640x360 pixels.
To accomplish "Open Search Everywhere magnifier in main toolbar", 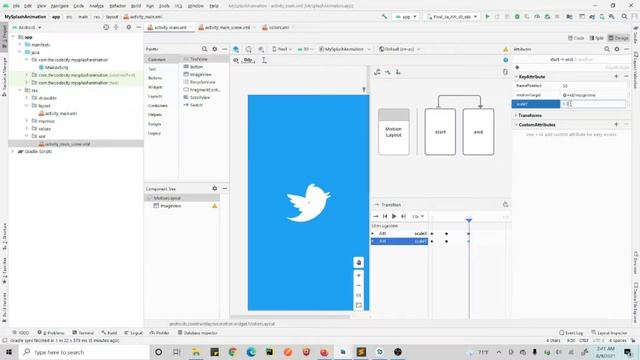I will (624, 17).
